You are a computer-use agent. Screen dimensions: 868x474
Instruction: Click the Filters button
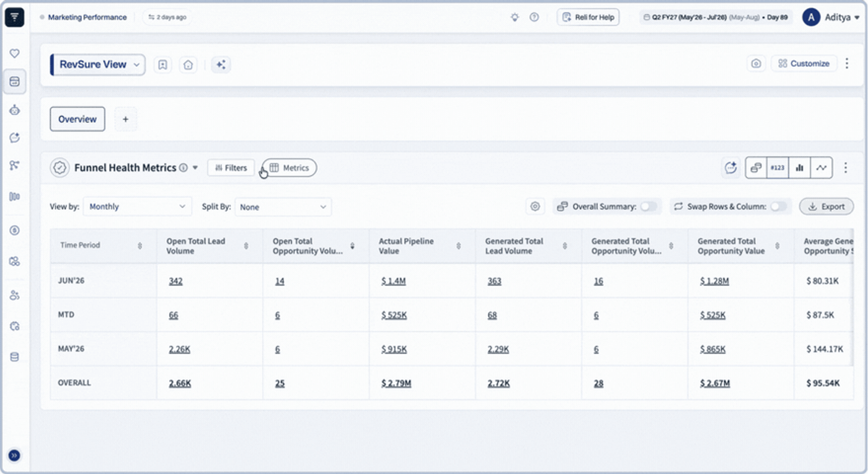tap(231, 168)
